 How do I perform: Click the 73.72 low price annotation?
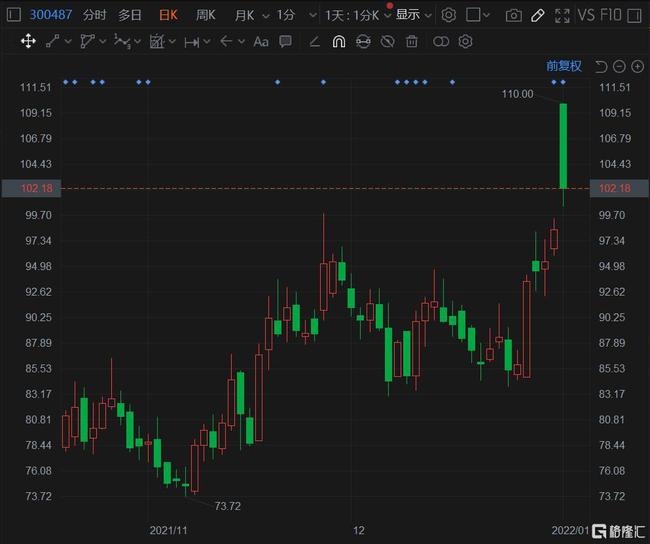click(228, 506)
